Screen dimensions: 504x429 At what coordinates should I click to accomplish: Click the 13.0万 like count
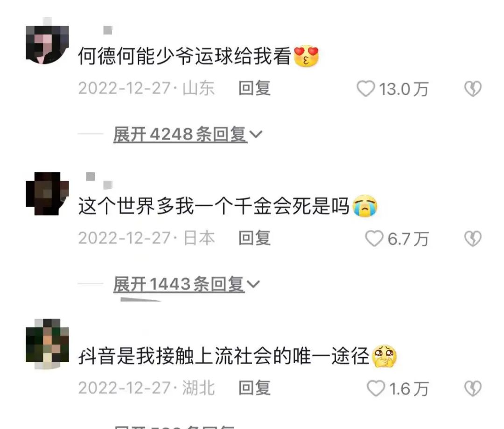(x=404, y=89)
